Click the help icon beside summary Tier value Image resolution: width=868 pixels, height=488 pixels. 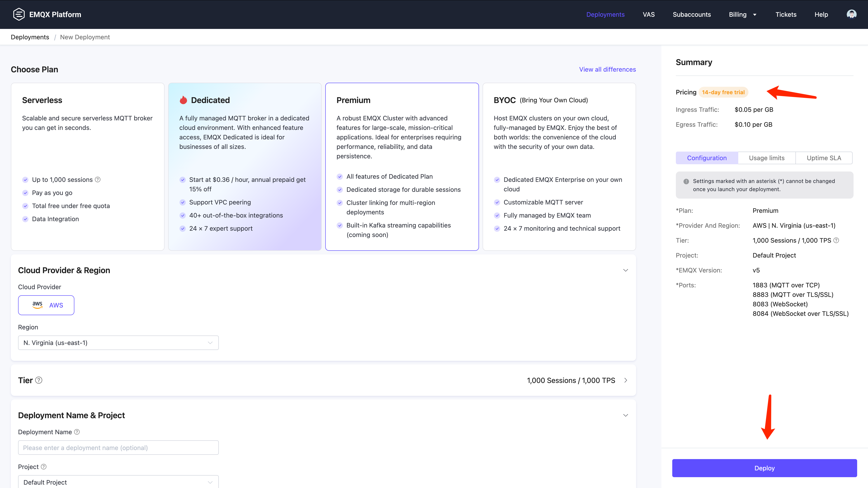point(836,240)
